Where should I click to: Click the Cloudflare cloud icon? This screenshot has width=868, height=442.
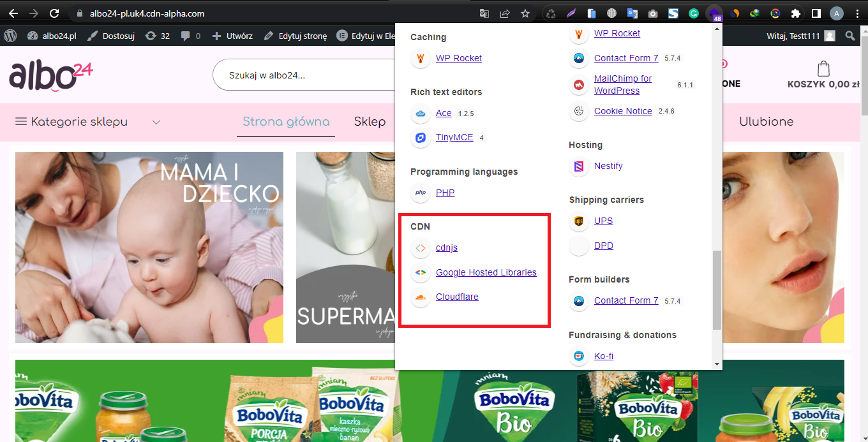[x=420, y=297]
